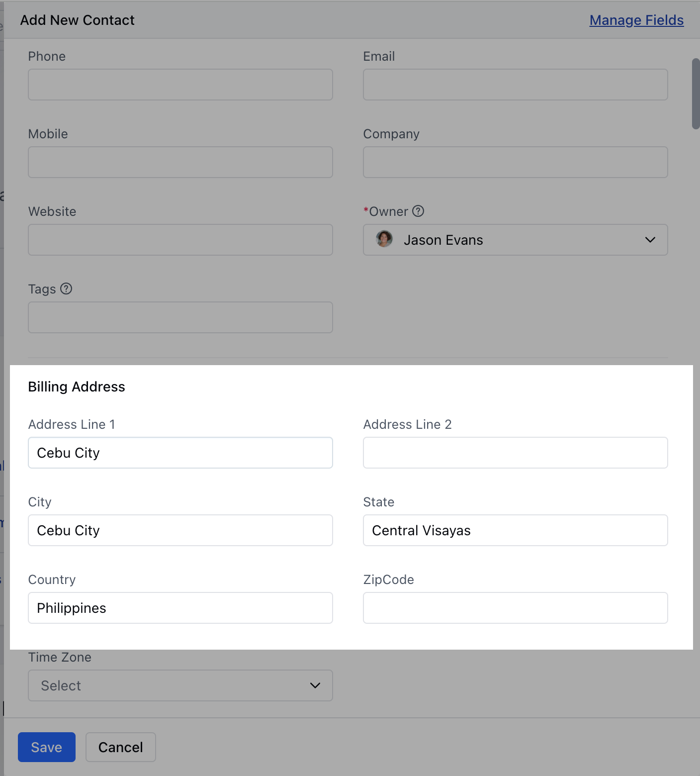Click the Owner help question mark icon
This screenshot has width=700, height=776.
[418, 211]
